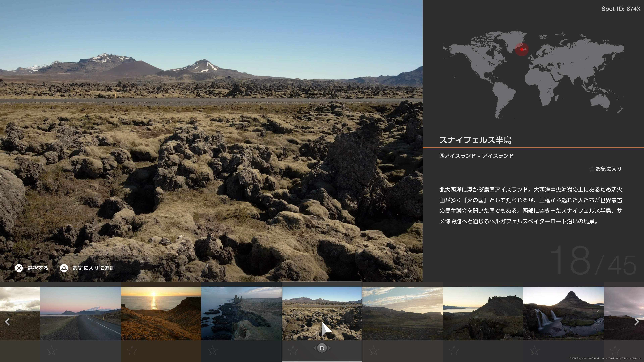644x362 pixels.
Task: Click the triangle button icon for adding favorites
Action: pos(64,268)
